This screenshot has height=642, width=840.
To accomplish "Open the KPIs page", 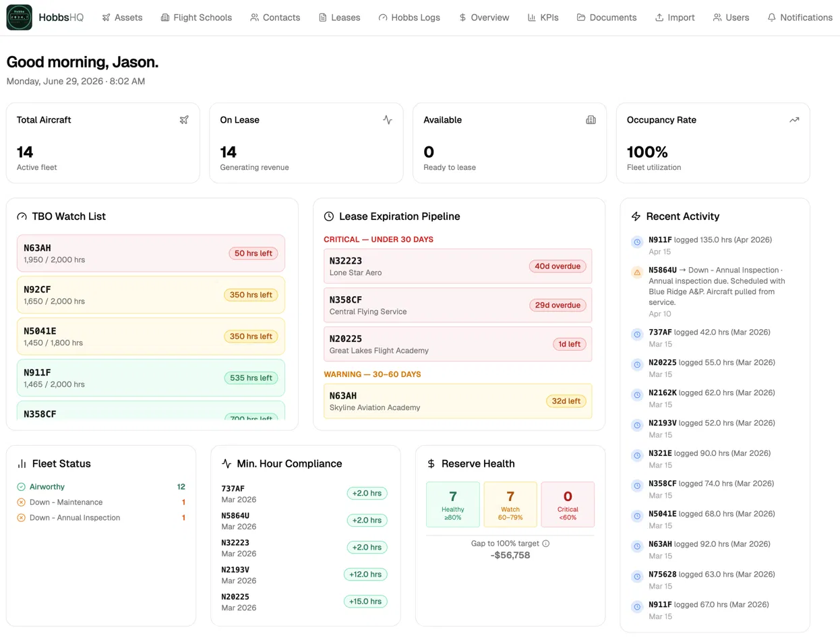I will (543, 18).
